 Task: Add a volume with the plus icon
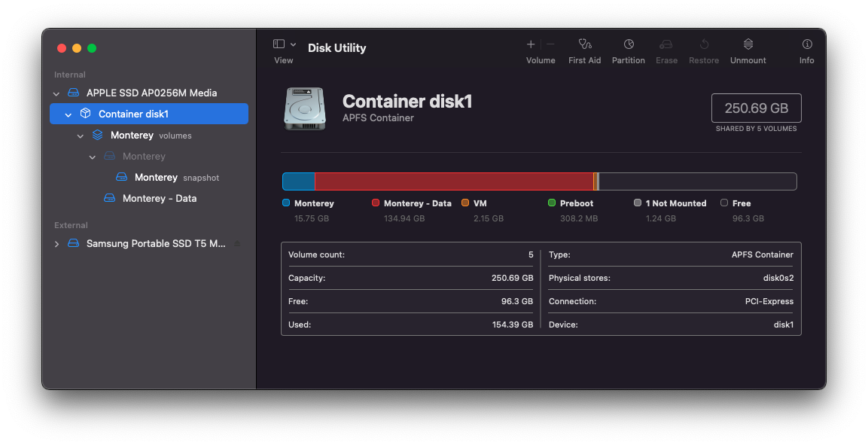[530, 44]
